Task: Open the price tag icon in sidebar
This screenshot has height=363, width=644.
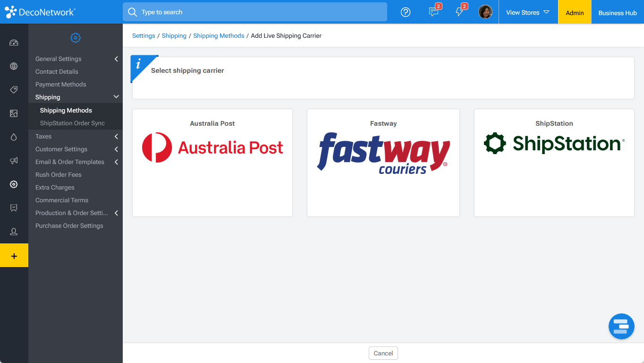Action: point(14,90)
